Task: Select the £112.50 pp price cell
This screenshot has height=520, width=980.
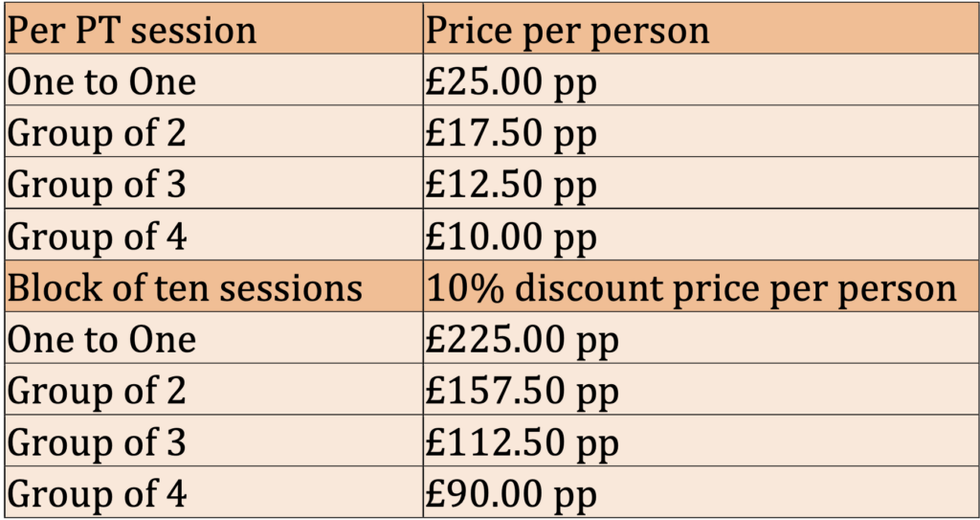Action: [x=702, y=440]
